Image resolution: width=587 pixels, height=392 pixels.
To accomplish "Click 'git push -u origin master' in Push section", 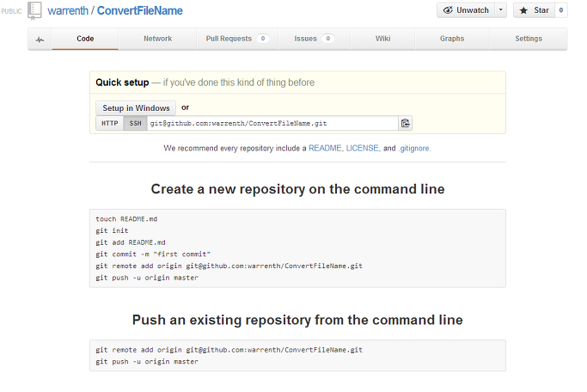I will click(x=147, y=362).
